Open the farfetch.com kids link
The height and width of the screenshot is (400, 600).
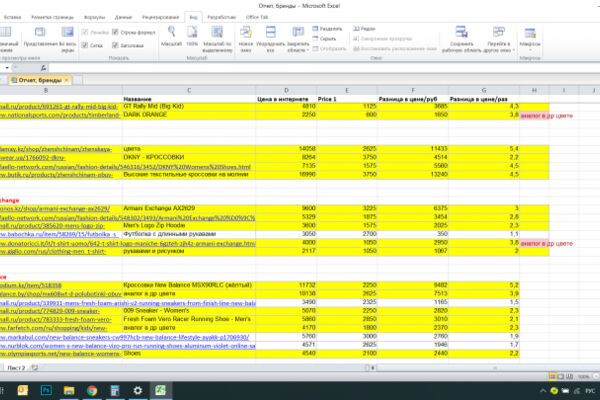[x=53, y=328]
